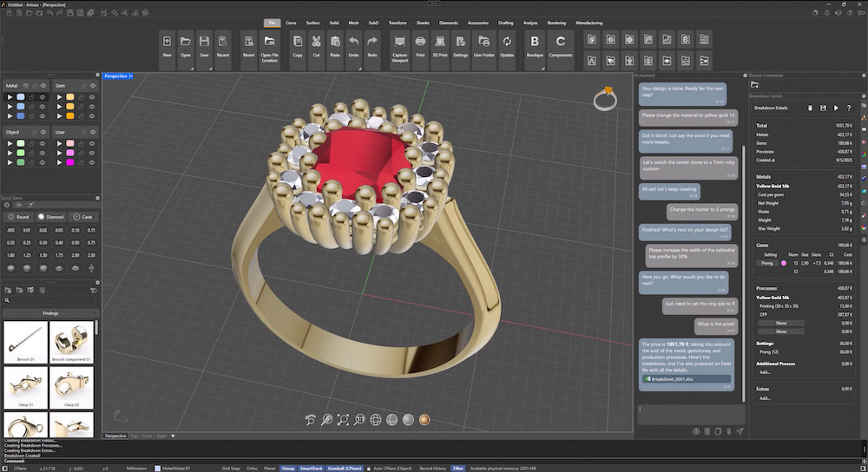Open the Breakdown_0001.xlsx file link
The image size is (868, 472).
(x=671, y=378)
